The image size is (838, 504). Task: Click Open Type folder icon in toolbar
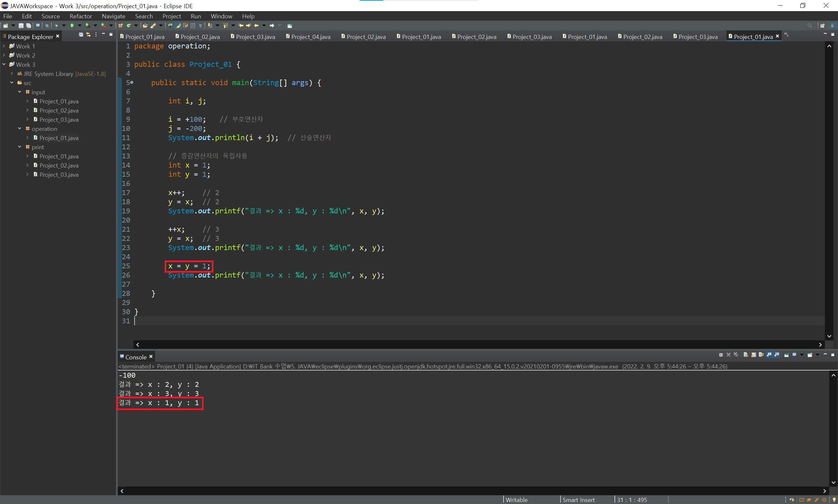[145, 26]
